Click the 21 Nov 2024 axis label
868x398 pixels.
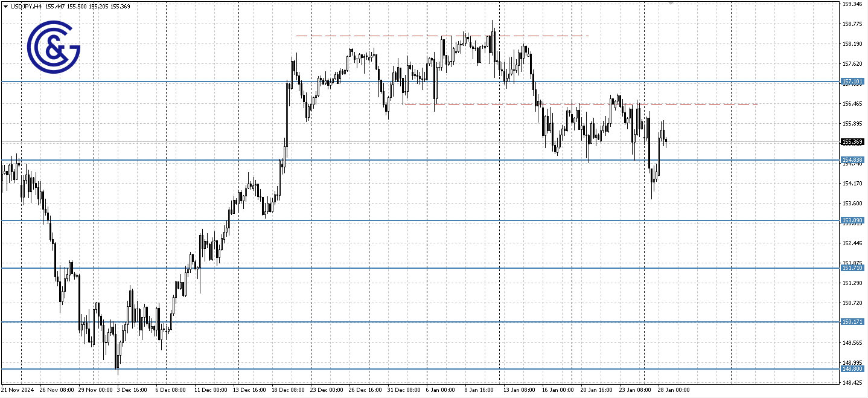18,390
